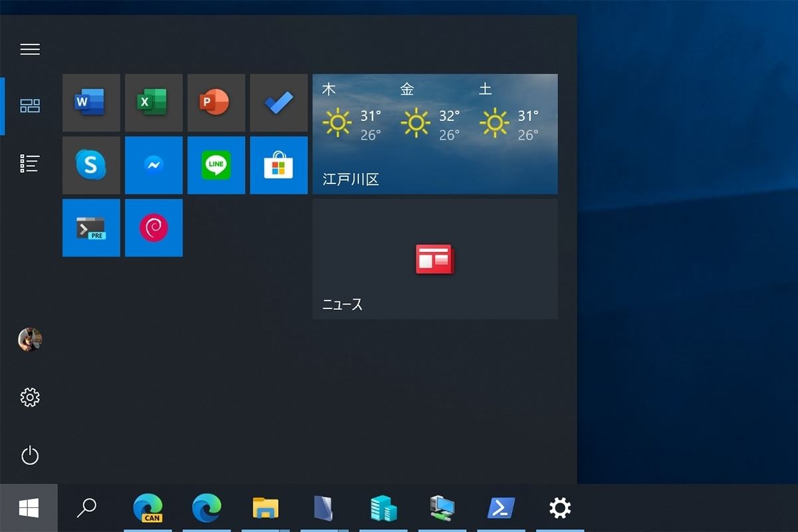Click Saturday 土 forecast in weather tile

[509, 112]
